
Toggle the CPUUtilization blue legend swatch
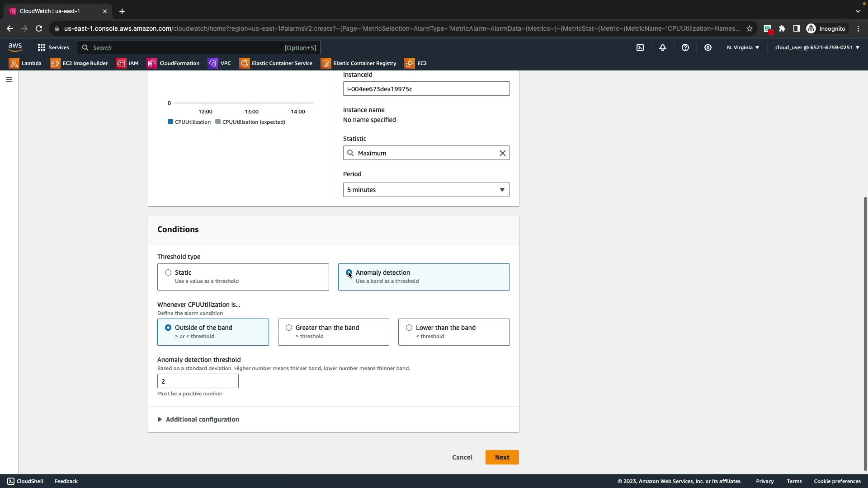170,122
